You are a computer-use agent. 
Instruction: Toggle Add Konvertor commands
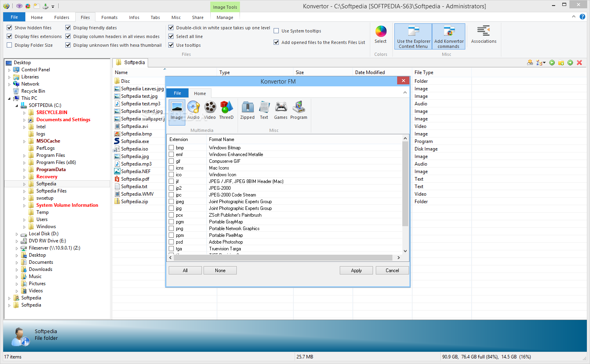pos(449,36)
